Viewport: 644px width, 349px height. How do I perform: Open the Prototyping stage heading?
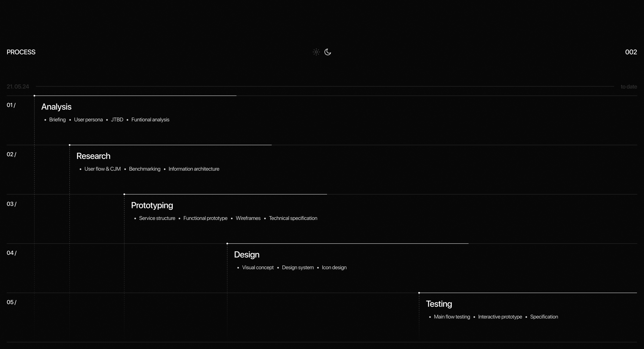click(152, 205)
